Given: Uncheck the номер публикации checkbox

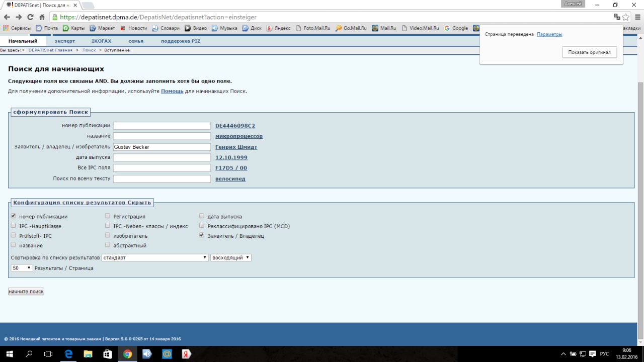Looking at the screenshot, I should click(14, 216).
